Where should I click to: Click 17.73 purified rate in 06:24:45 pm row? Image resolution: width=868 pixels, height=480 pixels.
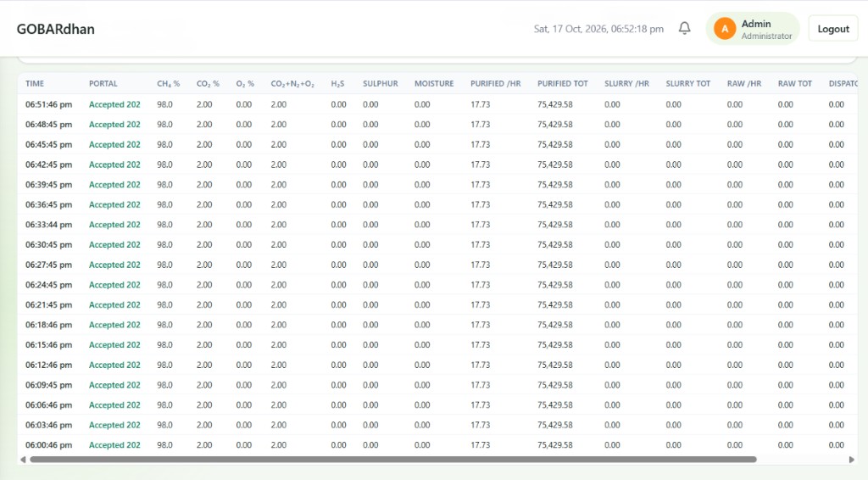480,285
